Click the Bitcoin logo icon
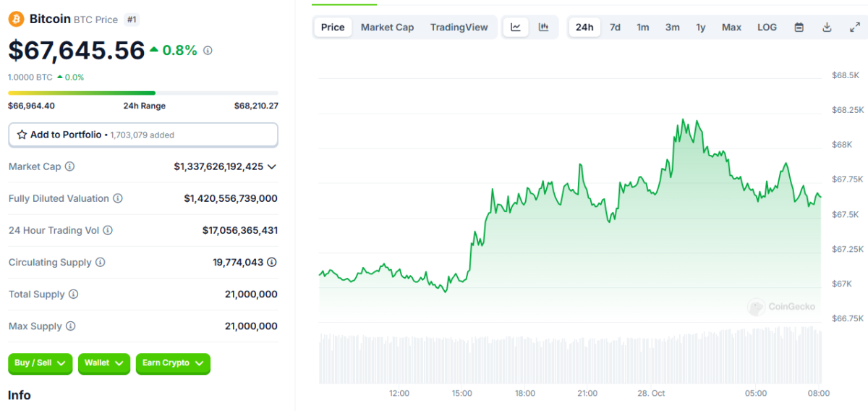Viewport: 868px width, 411px height. coord(16,19)
